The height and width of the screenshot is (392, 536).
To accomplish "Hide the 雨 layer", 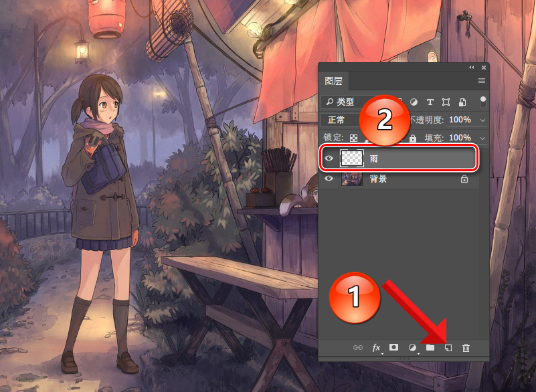I will [x=329, y=159].
